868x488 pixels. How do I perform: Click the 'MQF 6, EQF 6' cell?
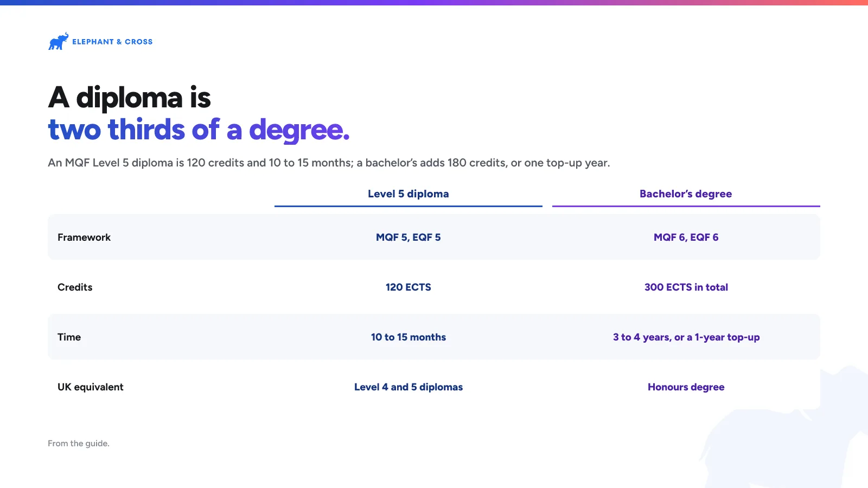[x=686, y=237]
